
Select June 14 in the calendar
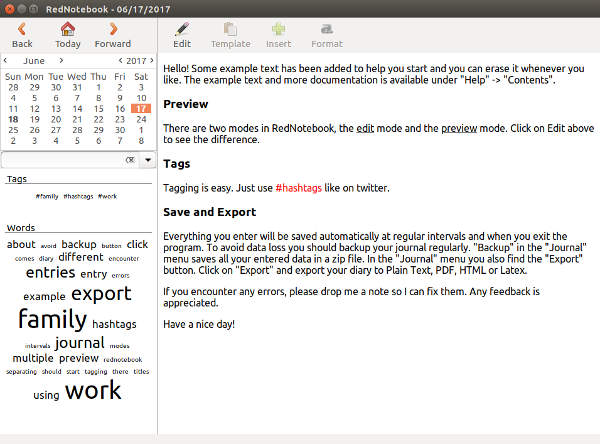click(77, 109)
